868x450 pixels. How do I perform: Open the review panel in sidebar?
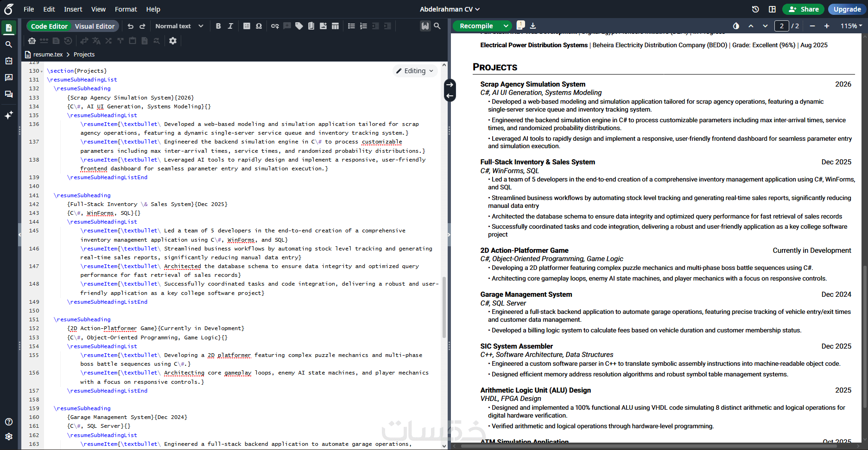pyautogui.click(x=9, y=77)
